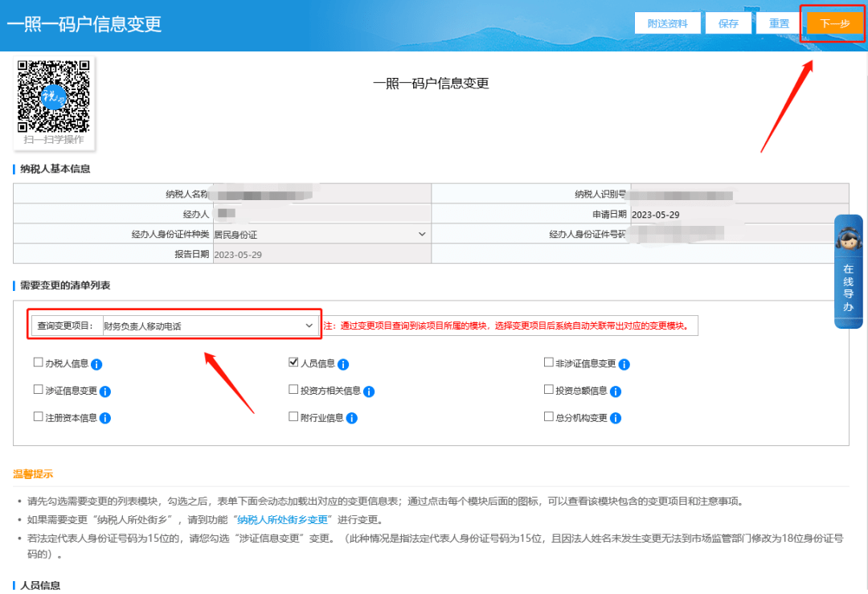Click the 扫一扫学操作 QR code

[x=53, y=96]
